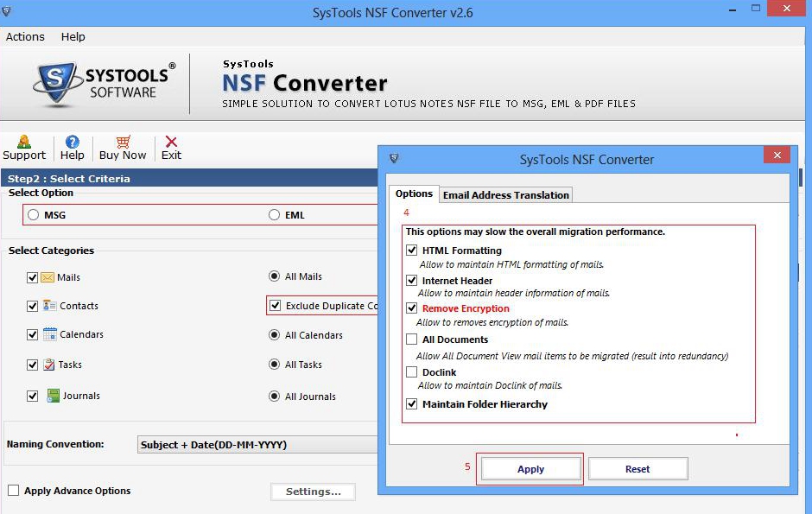This screenshot has height=514, width=812.
Task: Select the Options tab
Action: click(x=414, y=194)
